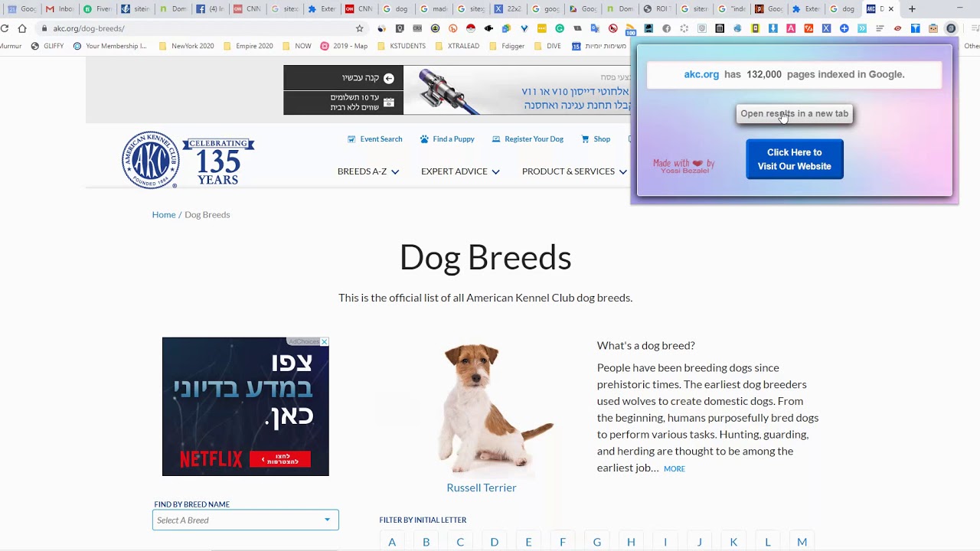
Task: Switch to the Facebook tab
Action: (x=210, y=9)
